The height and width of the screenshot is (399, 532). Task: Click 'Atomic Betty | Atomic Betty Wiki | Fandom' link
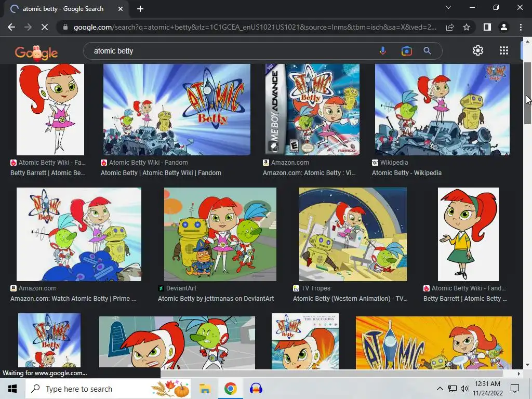[161, 172]
